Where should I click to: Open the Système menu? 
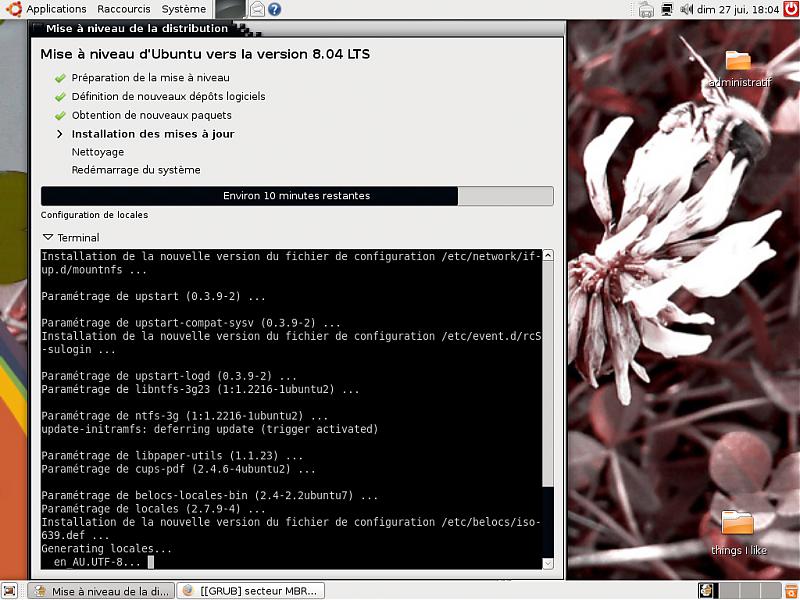[184, 9]
